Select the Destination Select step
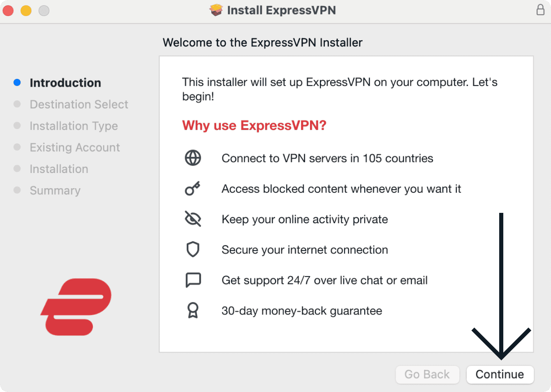Viewport: 551px width, 392px height. coord(79,104)
